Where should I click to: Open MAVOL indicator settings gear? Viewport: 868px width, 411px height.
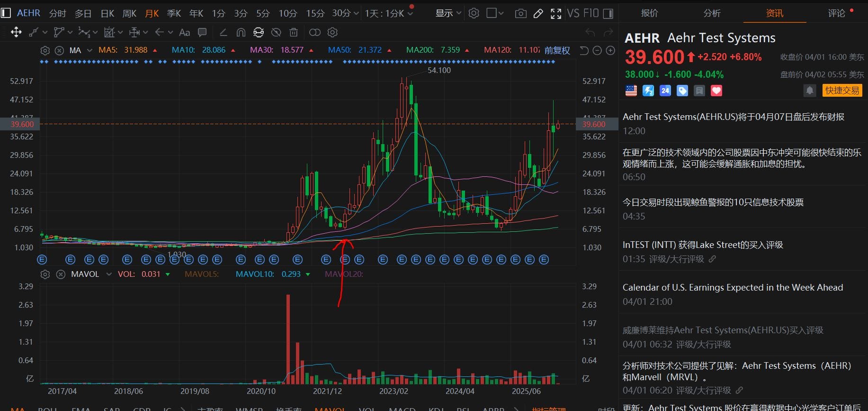pyautogui.click(x=45, y=274)
